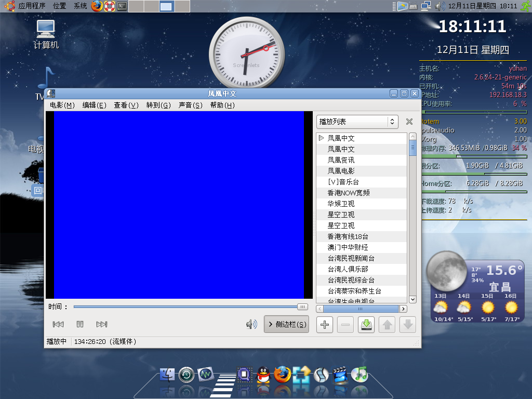The image size is (532, 399).
Task: Select 华娱卫视 in the playlist
Action: pos(362,204)
